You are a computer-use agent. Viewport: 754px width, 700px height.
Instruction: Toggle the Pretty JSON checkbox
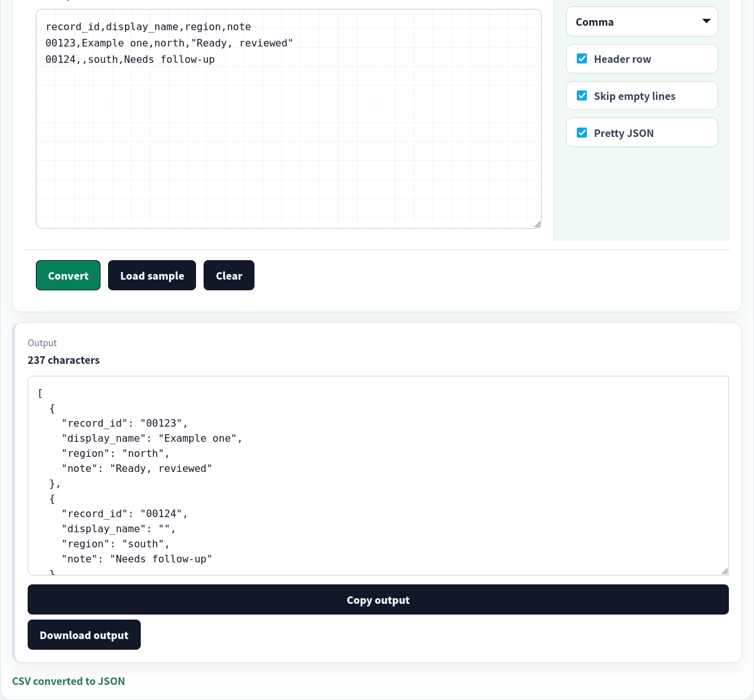[582, 133]
